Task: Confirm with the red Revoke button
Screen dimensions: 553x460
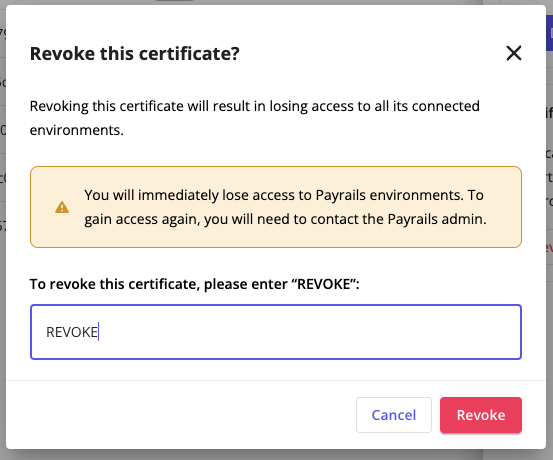Action: (x=481, y=415)
